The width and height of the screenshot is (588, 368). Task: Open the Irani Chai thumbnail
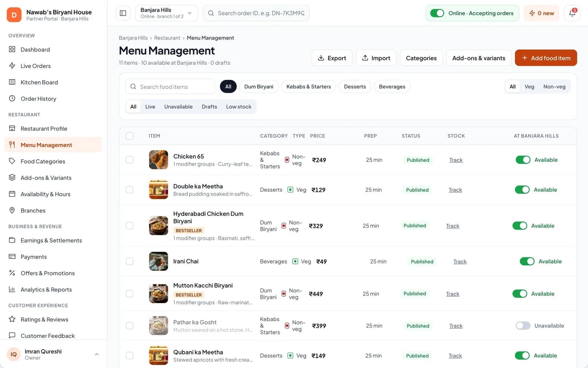click(x=158, y=261)
